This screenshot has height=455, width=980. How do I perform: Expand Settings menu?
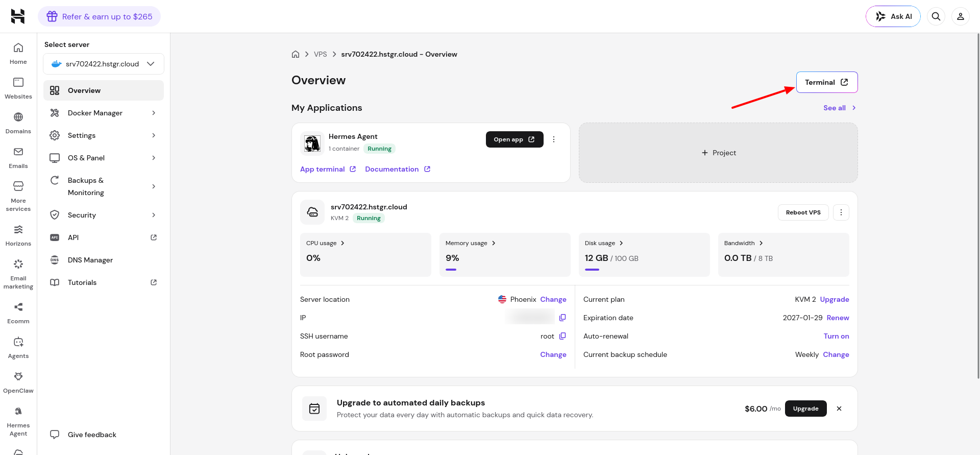click(x=104, y=135)
